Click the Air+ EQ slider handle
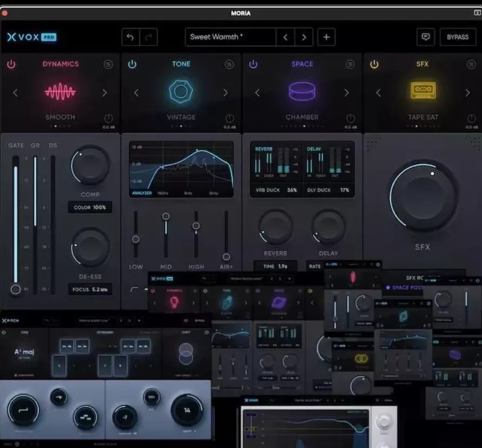Screen dimensions: 482x448 click(226, 257)
